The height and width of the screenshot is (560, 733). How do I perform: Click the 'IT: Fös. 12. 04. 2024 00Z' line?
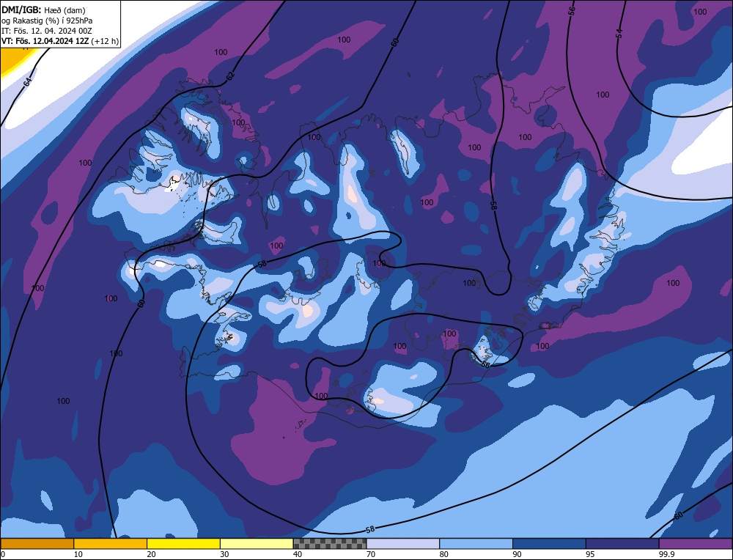(x=47, y=31)
